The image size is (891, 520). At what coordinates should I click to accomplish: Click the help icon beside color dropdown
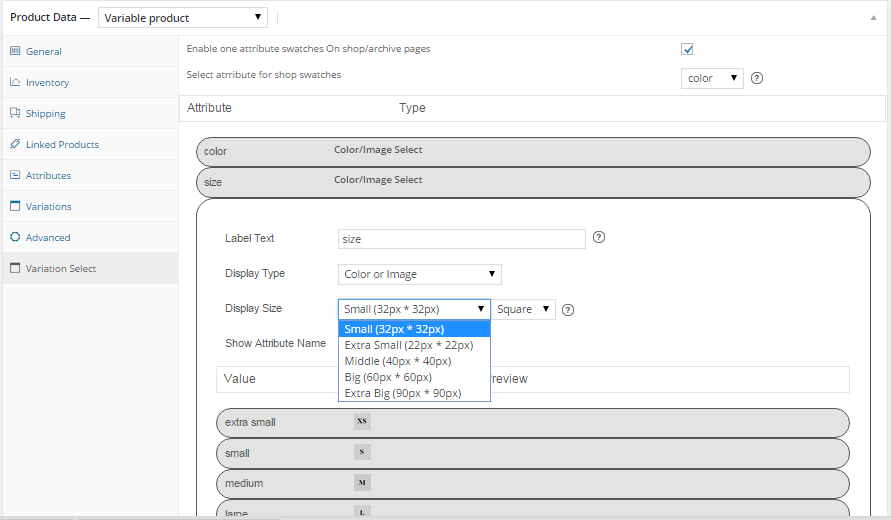pyautogui.click(x=757, y=78)
